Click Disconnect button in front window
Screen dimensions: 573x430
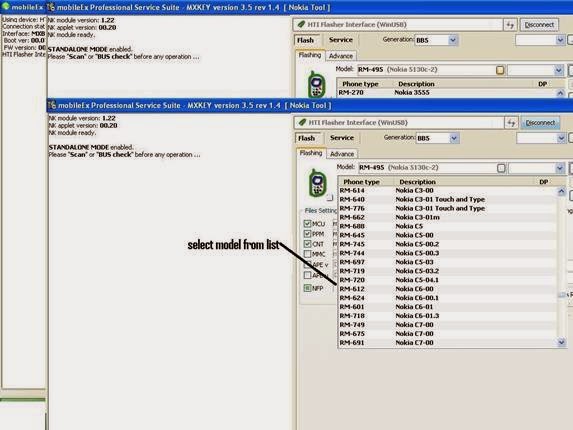tap(540, 123)
